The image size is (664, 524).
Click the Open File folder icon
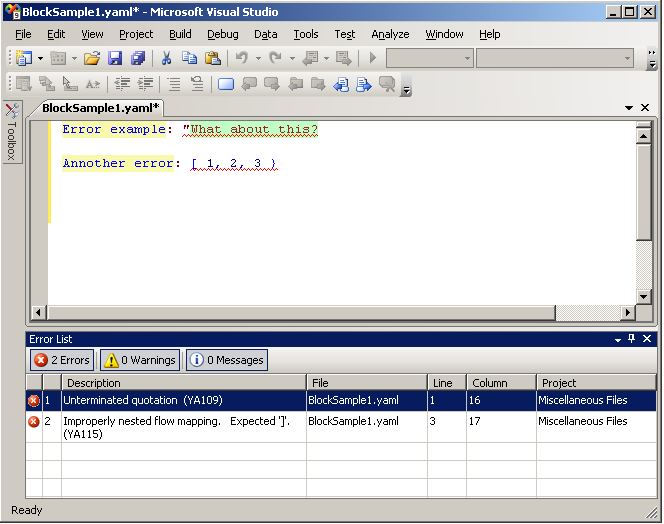click(92, 58)
